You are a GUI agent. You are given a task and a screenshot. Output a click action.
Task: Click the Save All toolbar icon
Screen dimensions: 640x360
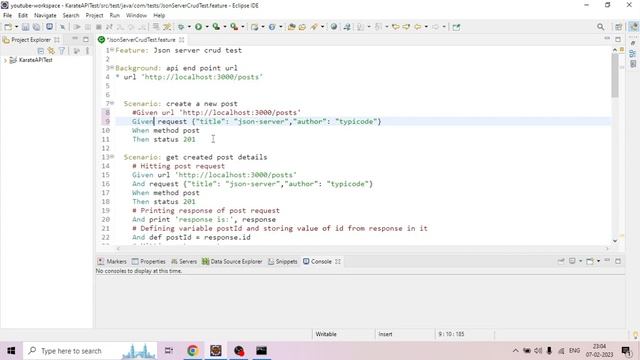click(36, 27)
